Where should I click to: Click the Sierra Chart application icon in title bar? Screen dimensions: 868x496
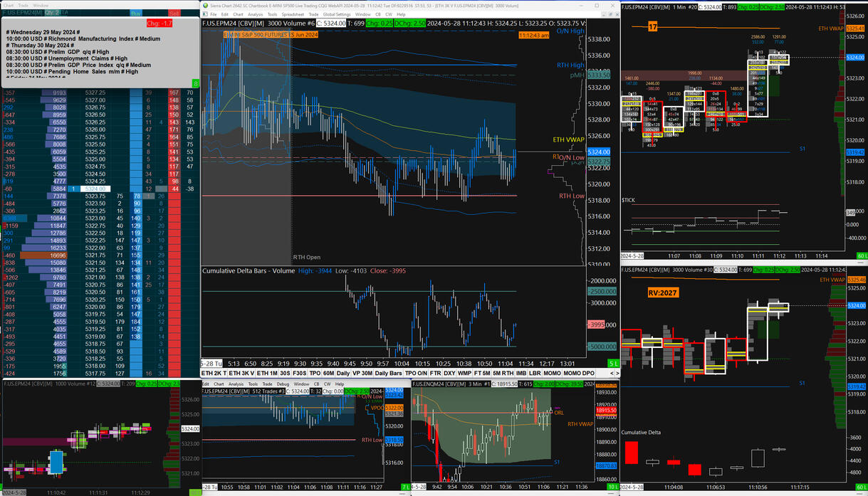coord(205,4)
